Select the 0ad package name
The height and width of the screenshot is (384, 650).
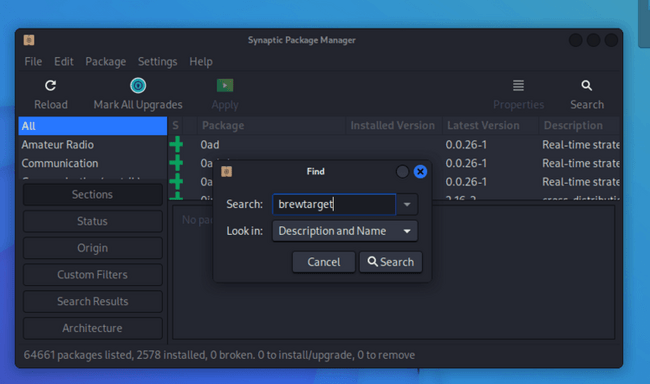[x=210, y=145]
